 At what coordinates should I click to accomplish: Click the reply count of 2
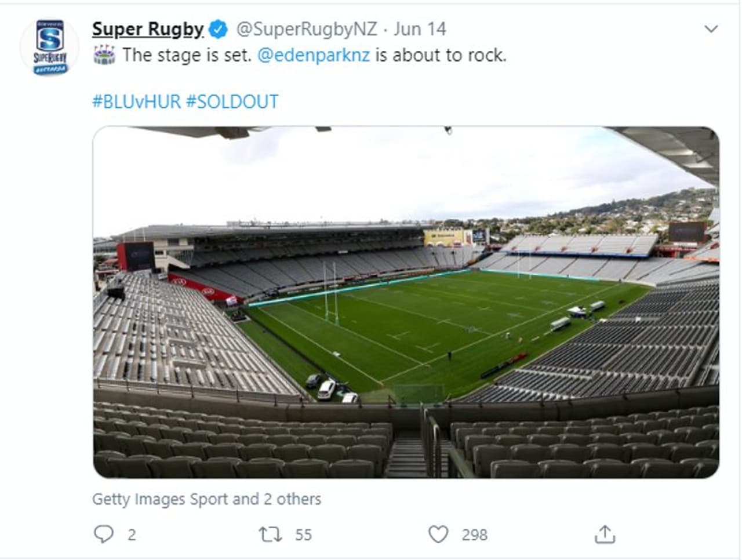132,534
